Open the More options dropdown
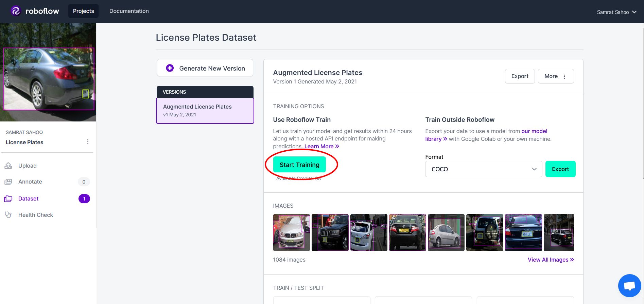Viewport: 644px width, 304px height. [556, 76]
